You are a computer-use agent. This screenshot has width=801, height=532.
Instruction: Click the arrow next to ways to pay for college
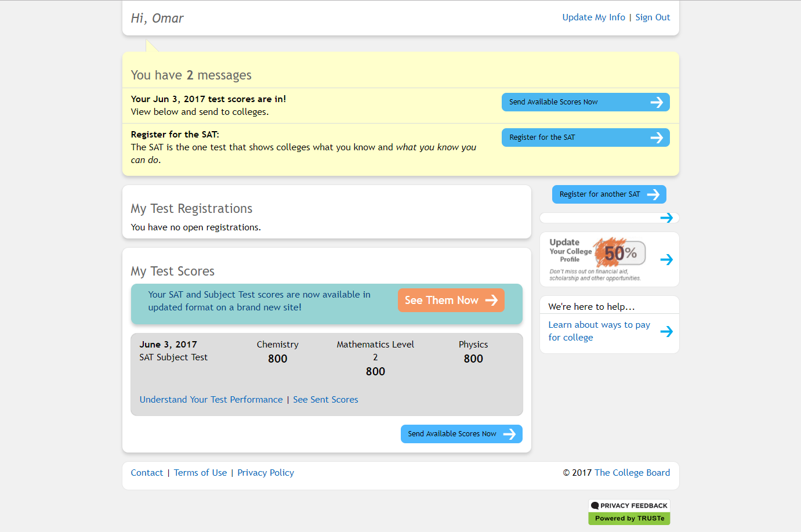pos(666,331)
